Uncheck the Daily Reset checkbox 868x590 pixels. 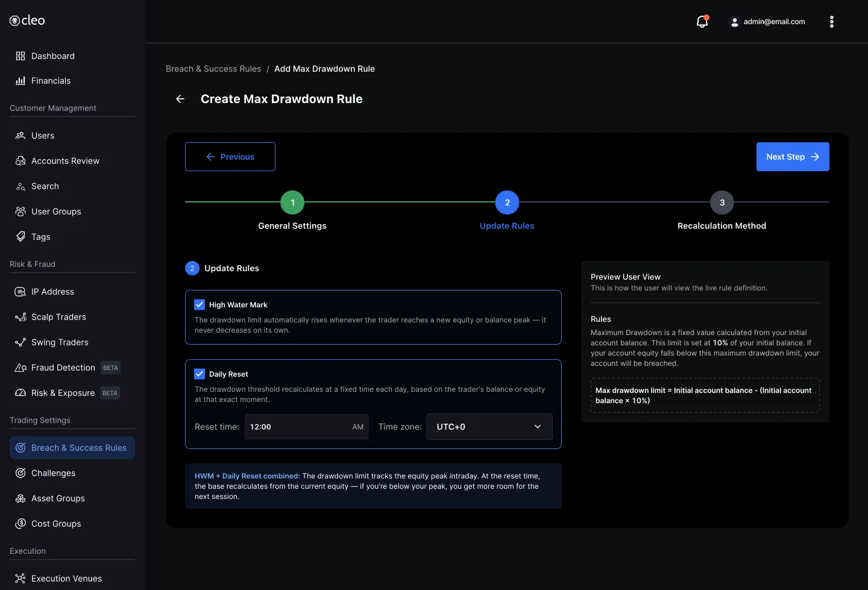click(x=200, y=374)
